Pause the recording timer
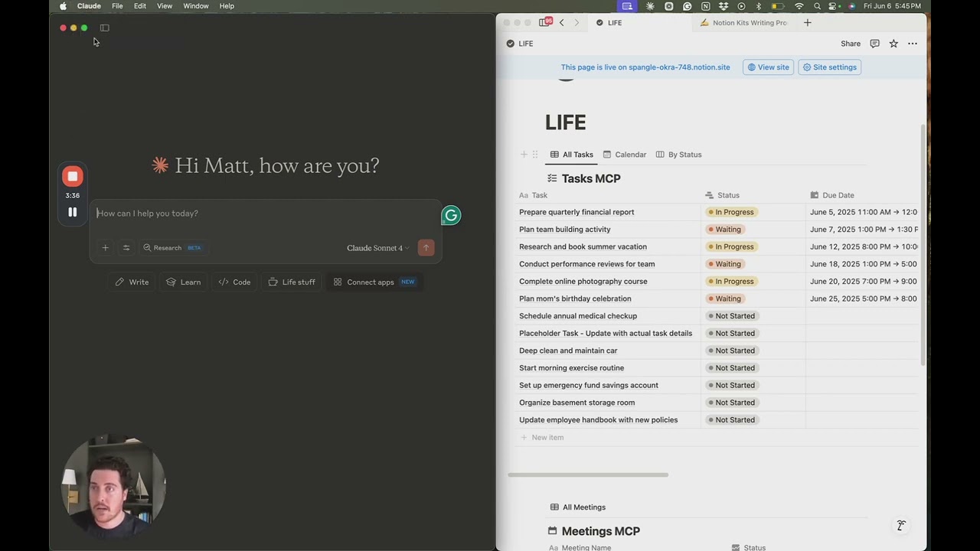Viewport: 980px width, 551px height. (x=73, y=212)
